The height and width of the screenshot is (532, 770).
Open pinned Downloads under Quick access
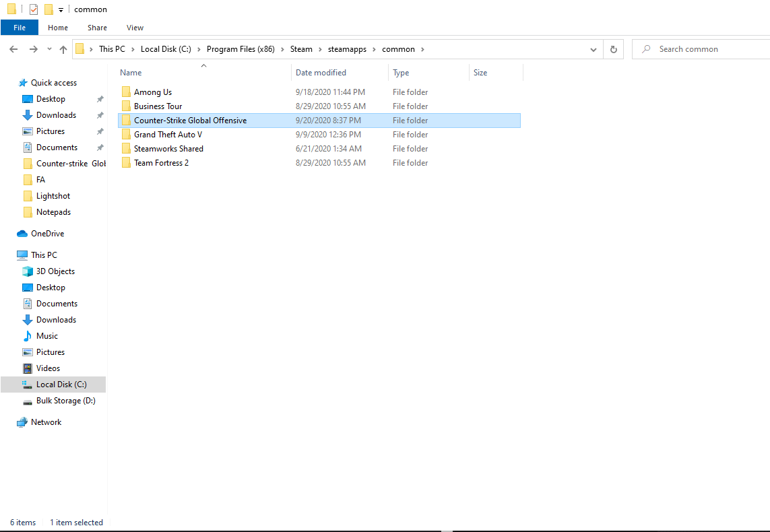(56, 115)
